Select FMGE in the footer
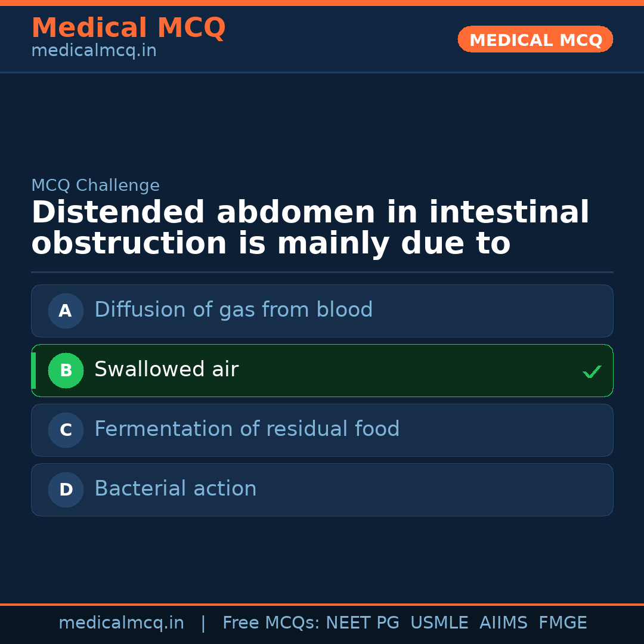This screenshot has width=644, height=644. point(562,623)
